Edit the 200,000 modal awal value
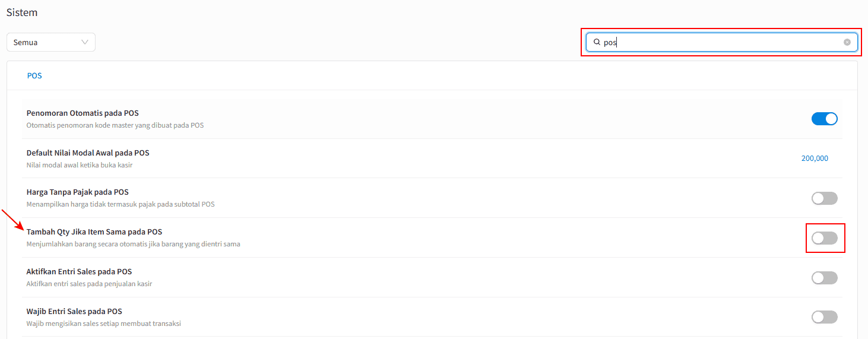The height and width of the screenshot is (339, 868). [815, 159]
